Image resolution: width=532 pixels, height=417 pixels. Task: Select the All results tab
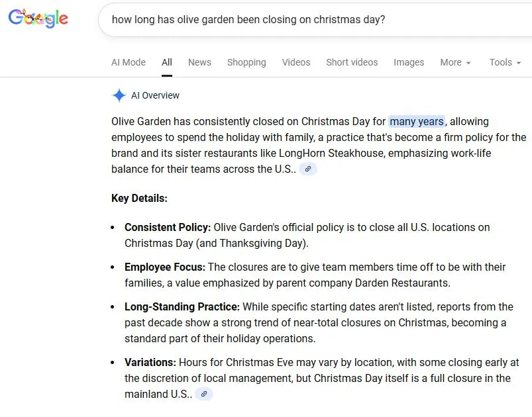[x=167, y=62]
